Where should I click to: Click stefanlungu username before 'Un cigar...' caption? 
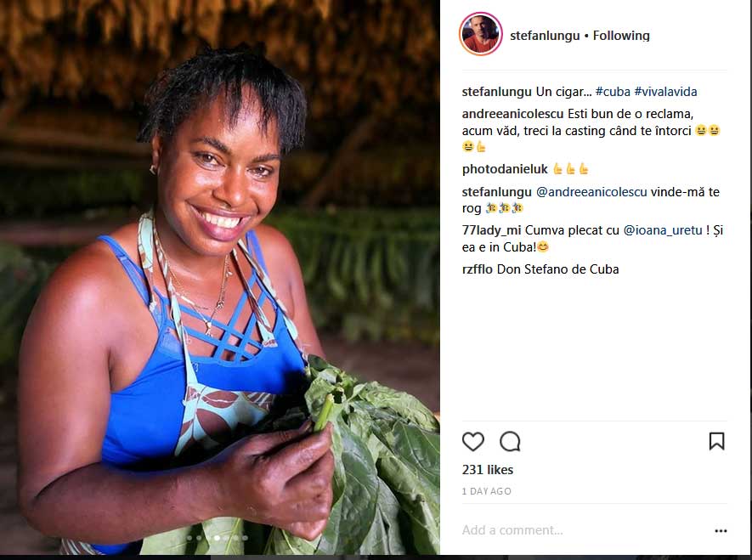tap(496, 92)
